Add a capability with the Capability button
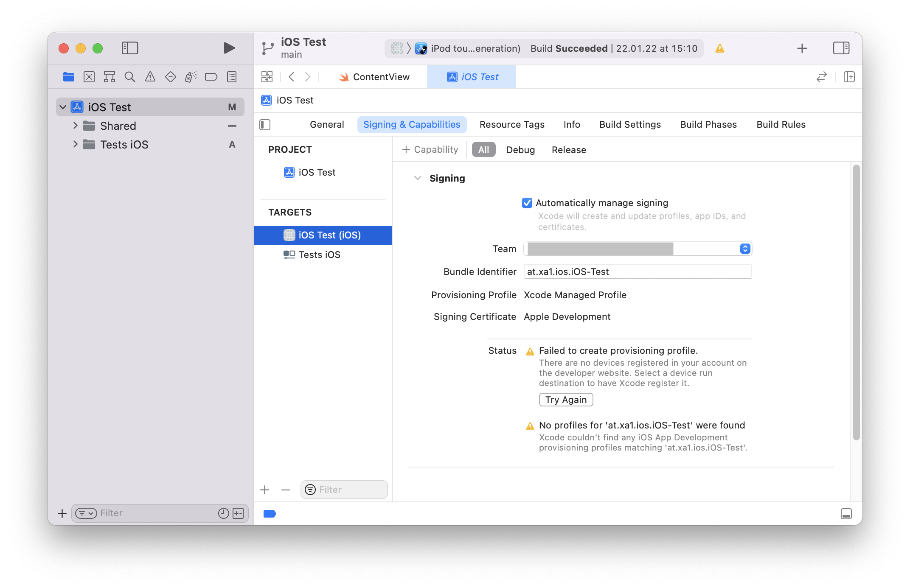 [x=430, y=149]
